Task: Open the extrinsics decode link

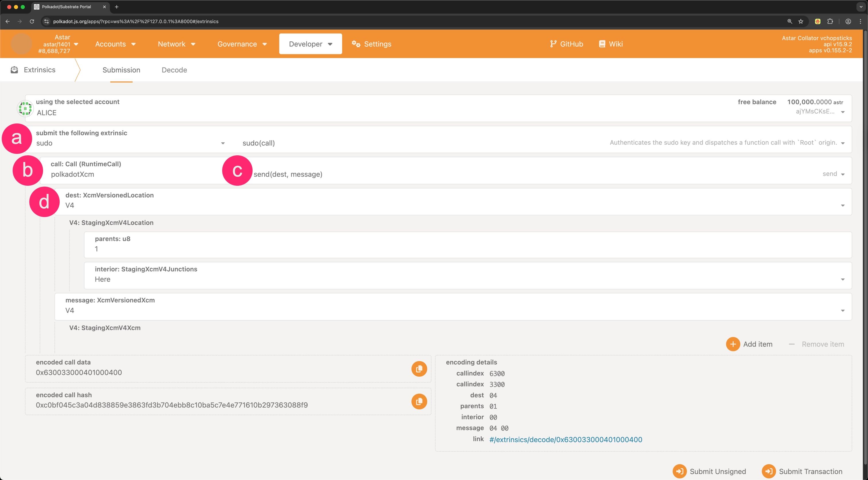Action: [565, 440]
